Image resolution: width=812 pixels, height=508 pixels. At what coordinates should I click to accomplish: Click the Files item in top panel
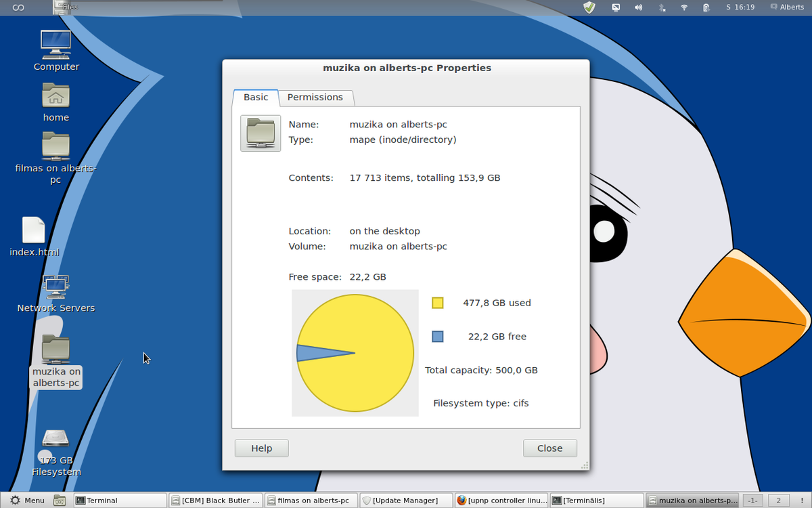pos(65,7)
